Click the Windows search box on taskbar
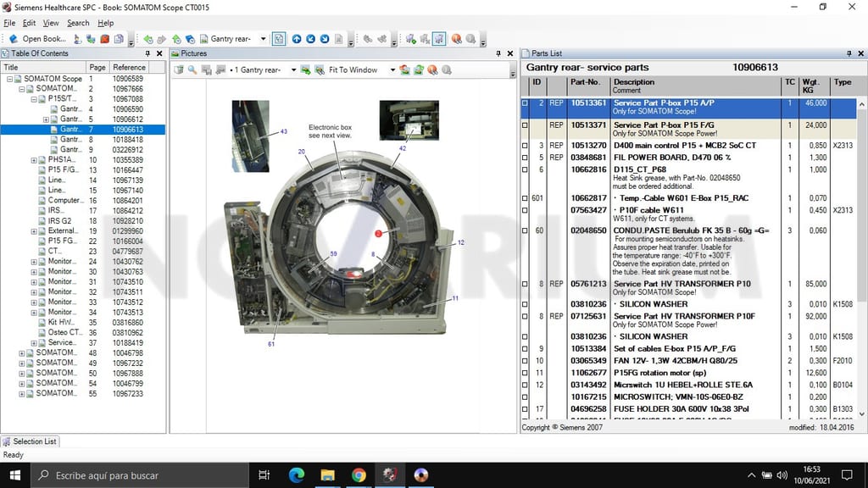Image resolution: width=868 pixels, height=488 pixels. tap(138, 475)
